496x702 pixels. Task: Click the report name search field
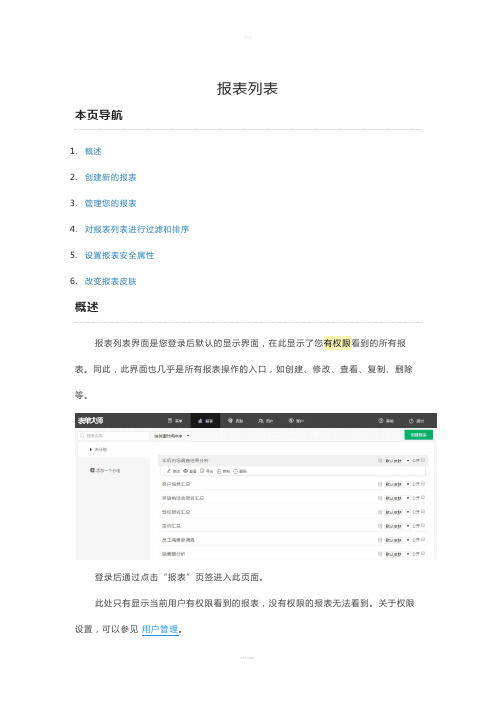point(113,435)
